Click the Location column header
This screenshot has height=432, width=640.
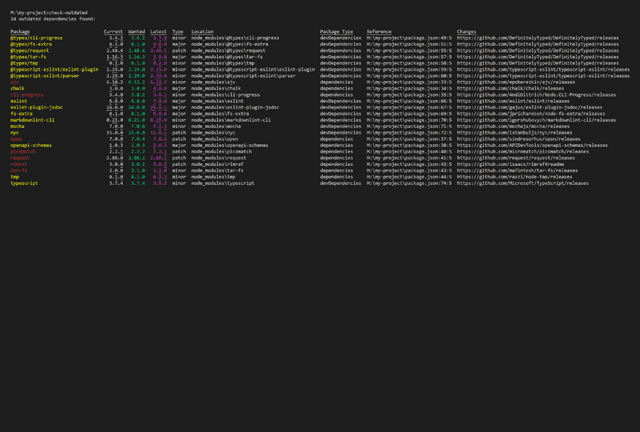(x=202, y=31)
